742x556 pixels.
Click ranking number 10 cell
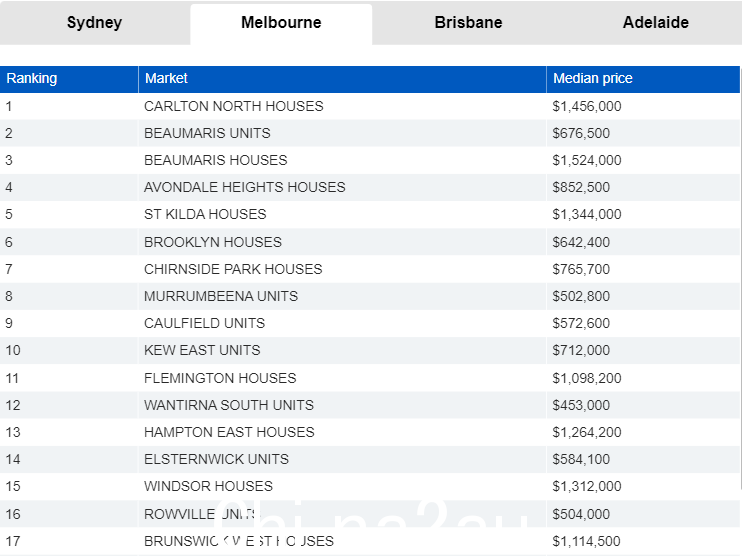coord(69,350)
